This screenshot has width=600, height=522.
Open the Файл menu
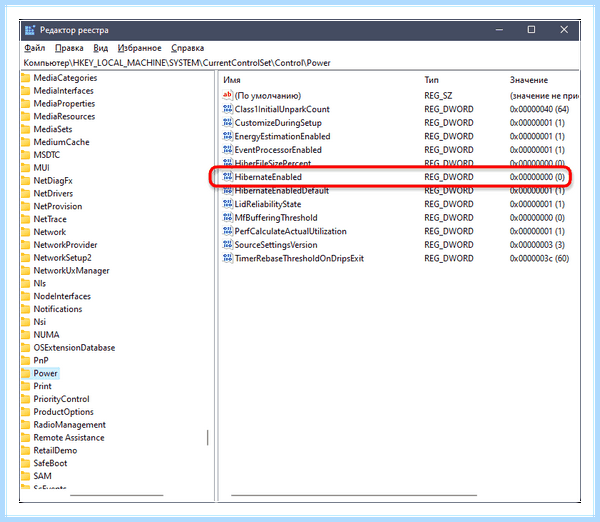(34, 48)
